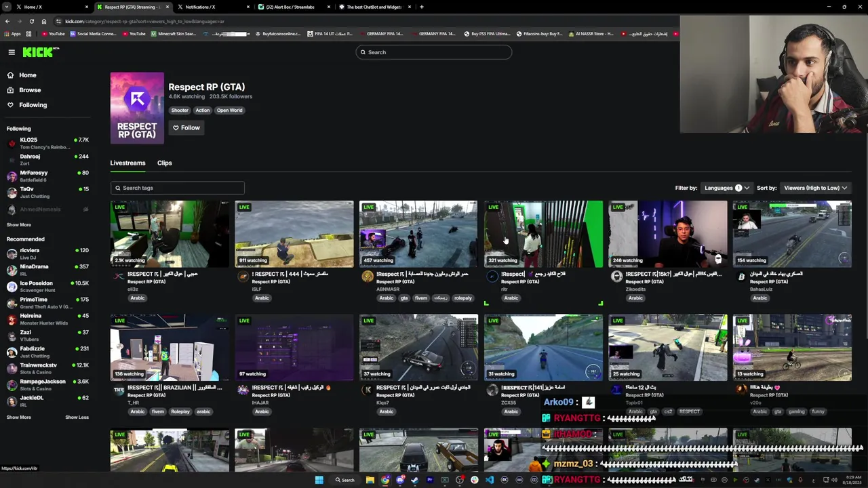Open MrFarosyy avatar in Following list

12,176
